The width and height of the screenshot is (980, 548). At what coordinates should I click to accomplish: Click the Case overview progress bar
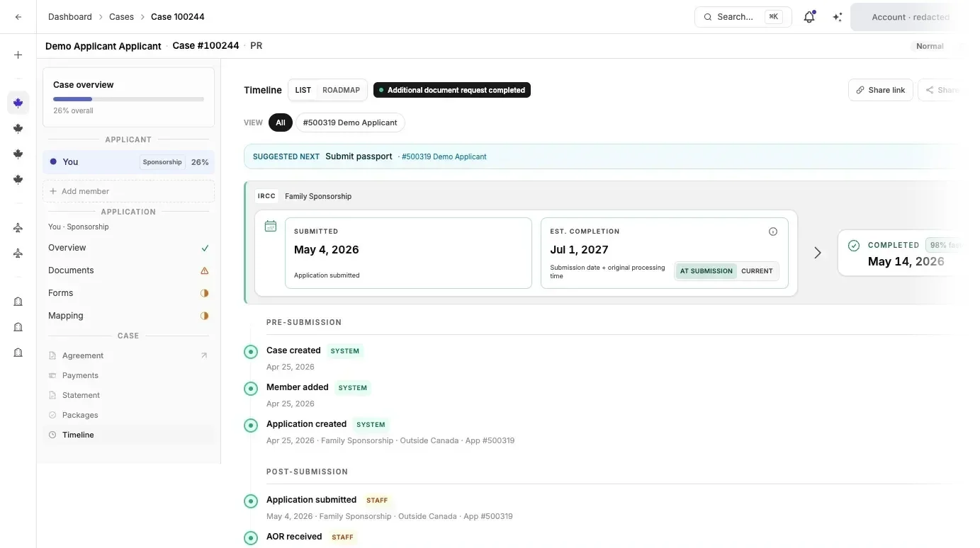tap(128, 99)
